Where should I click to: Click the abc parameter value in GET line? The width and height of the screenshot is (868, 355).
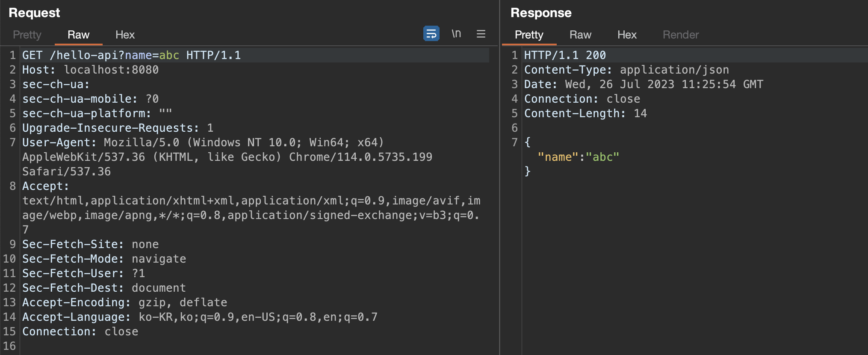(x=169, y=55)
